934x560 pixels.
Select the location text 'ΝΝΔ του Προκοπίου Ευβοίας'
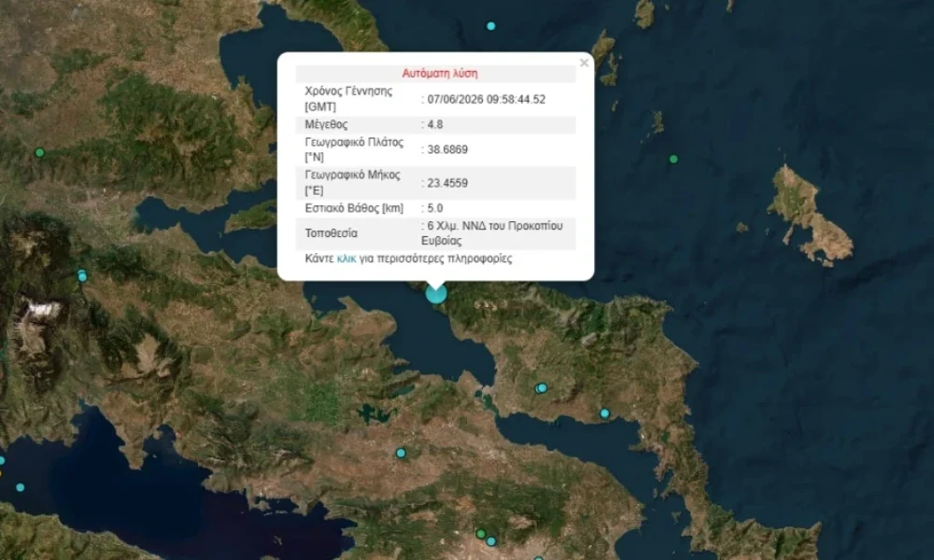tap(492, 233)
